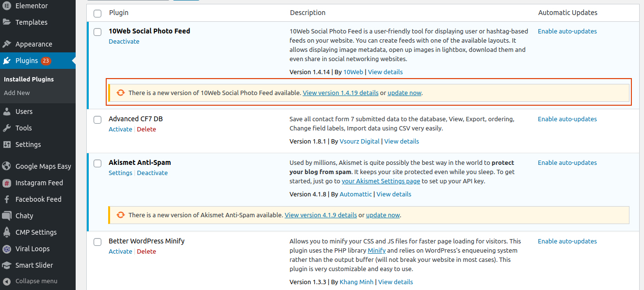This screenshot has width=644, height=290.
Task: View details for Akismet Anti-Spam
Action: coord(394,194)
